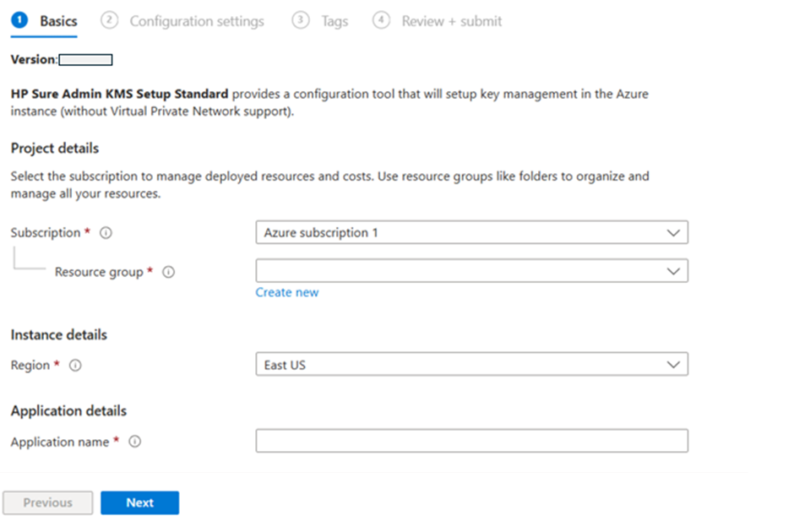Click the Previous button
Image resolution: width=794 pixels, height=532 pixels.
(x=47, y=502)
